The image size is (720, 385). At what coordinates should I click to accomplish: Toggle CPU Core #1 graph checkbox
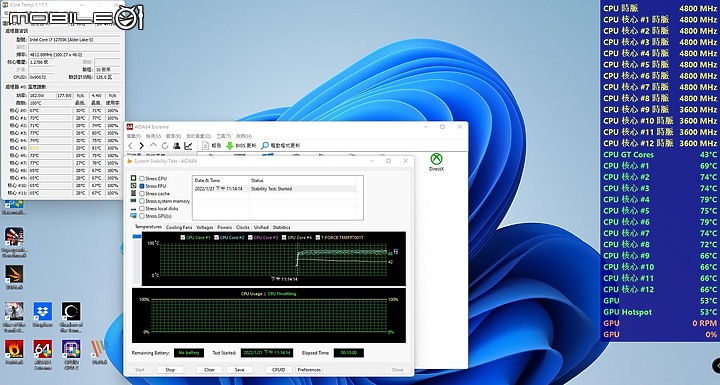pyautogui.click(x=183, y=238)
